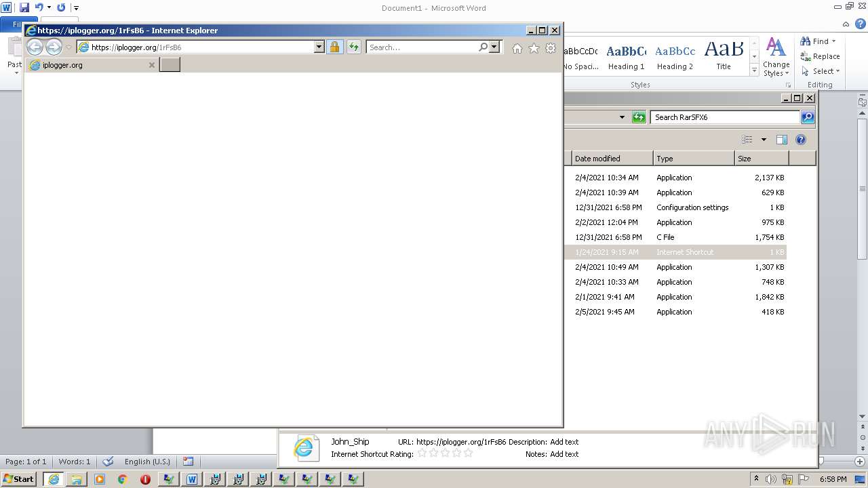Click the magnifier search icon in Internet Explorer
The width and height of the screenshot is (868, 488).
point(483,47)
